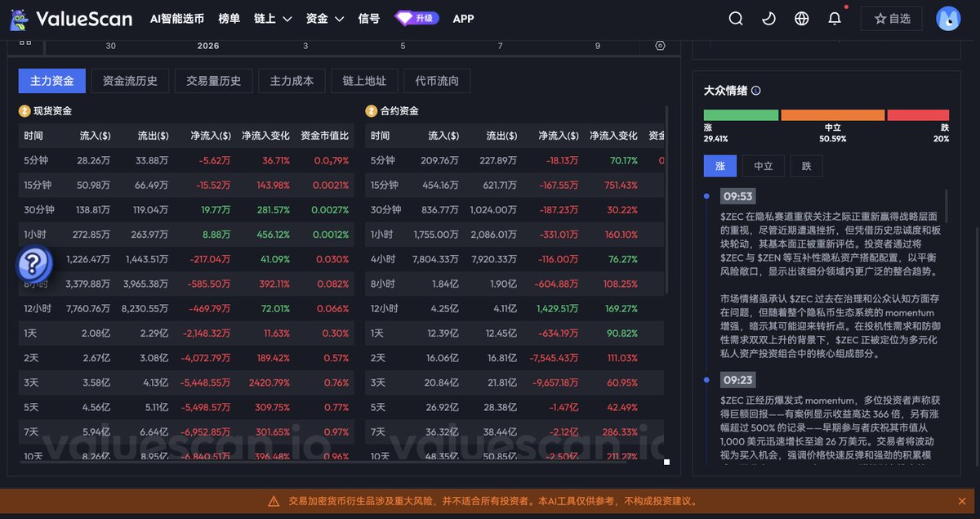The height and width of the screenshot is (519, 980).
Task: Click the spot 净流入($) column header
Action: coord(210,136)
